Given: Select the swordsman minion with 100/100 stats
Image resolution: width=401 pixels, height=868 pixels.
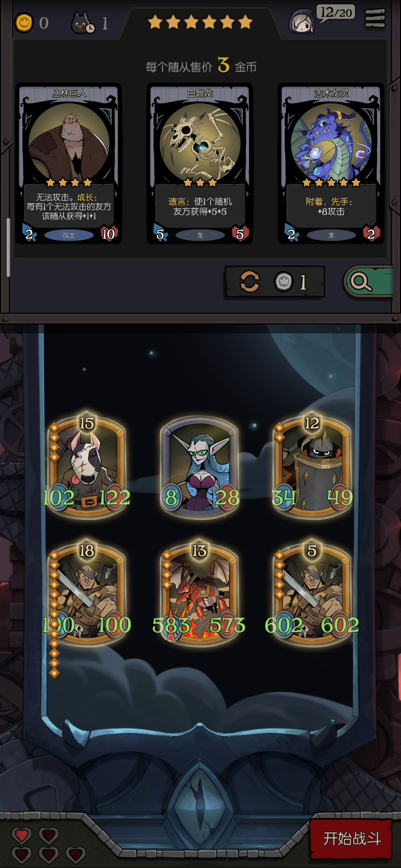Looking at the screenshot, I should pos(87,593).
